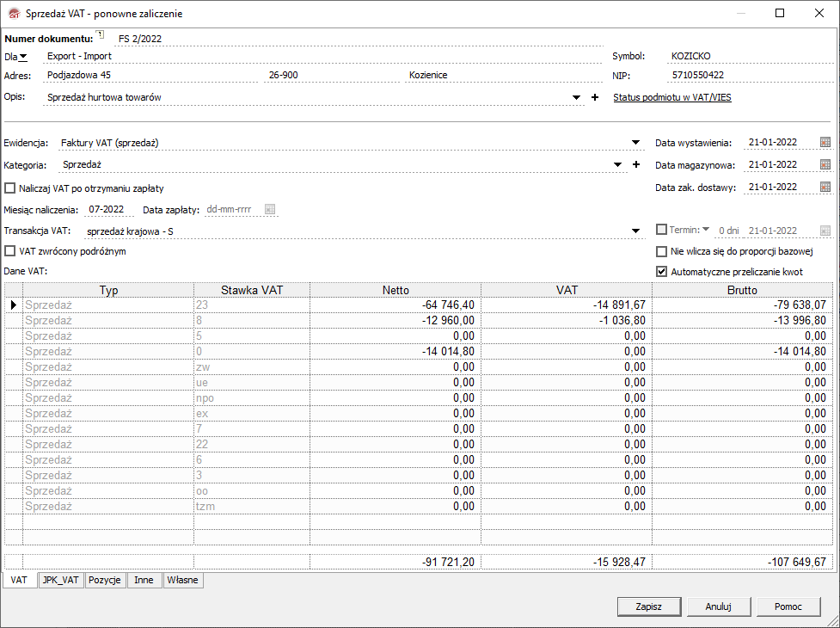
Task: Click the Typ column header
Action: [108, 290]
